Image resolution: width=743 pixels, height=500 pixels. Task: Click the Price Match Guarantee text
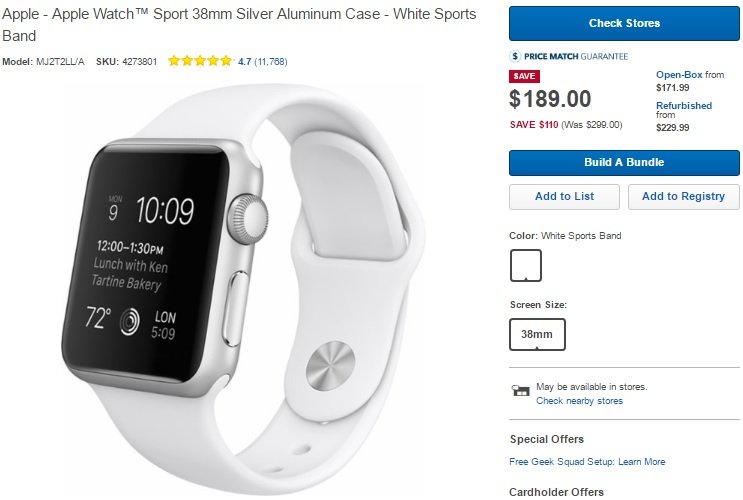(x=576, y=56)
